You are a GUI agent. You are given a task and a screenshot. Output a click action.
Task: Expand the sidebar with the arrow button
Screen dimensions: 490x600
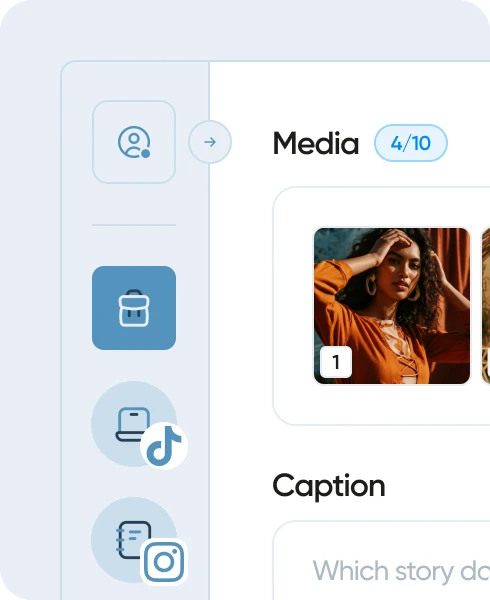pyautogui.click(x=210, y=142)
